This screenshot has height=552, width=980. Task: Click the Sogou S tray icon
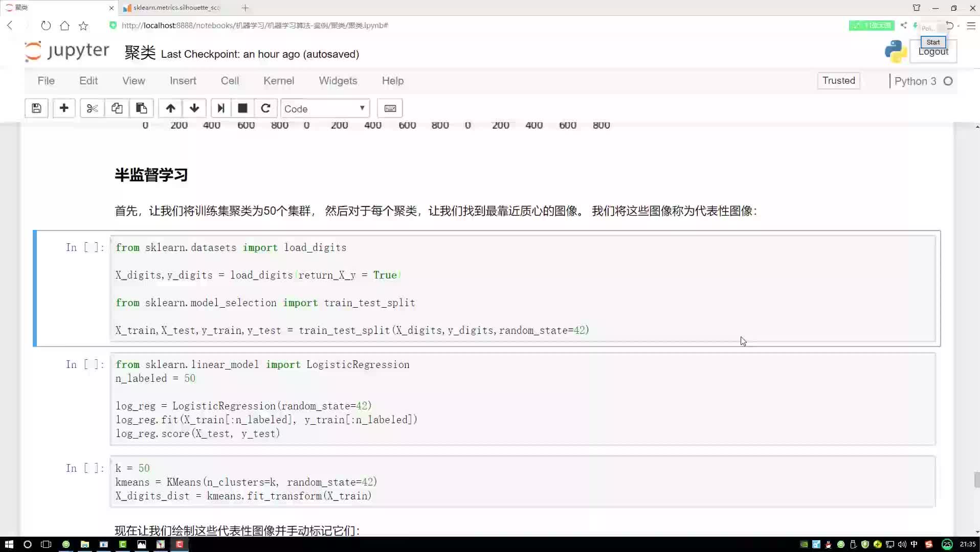(x=929, y=544)
